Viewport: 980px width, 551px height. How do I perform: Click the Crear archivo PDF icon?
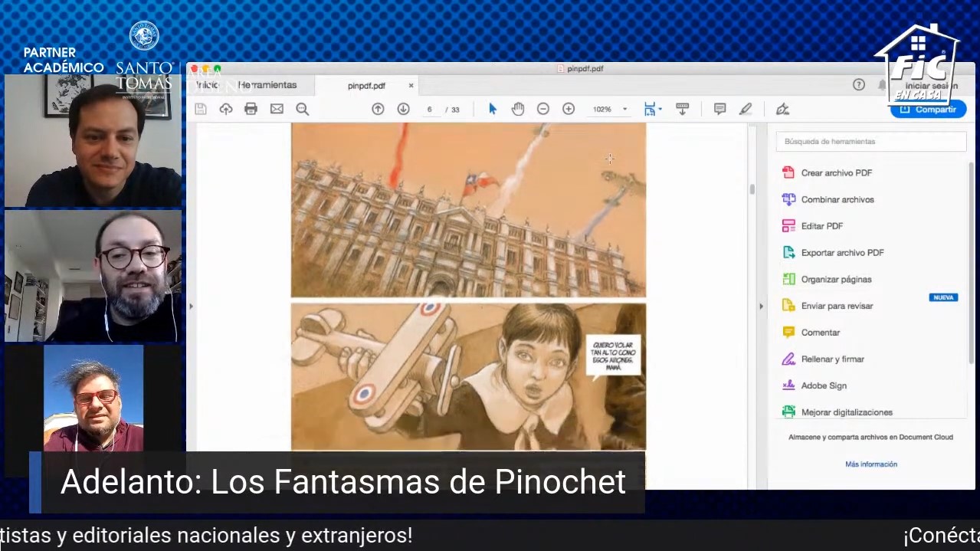coord(788,172)
